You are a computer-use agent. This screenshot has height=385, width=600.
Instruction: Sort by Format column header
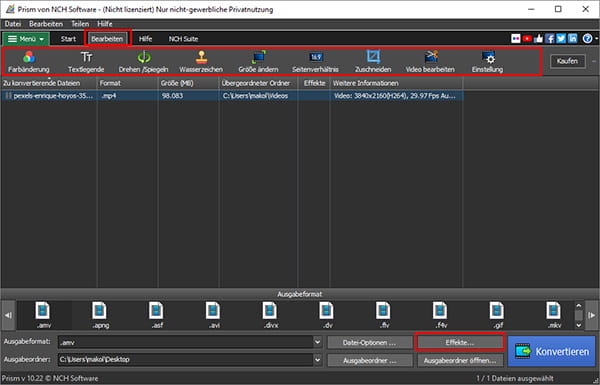(127, 83)
